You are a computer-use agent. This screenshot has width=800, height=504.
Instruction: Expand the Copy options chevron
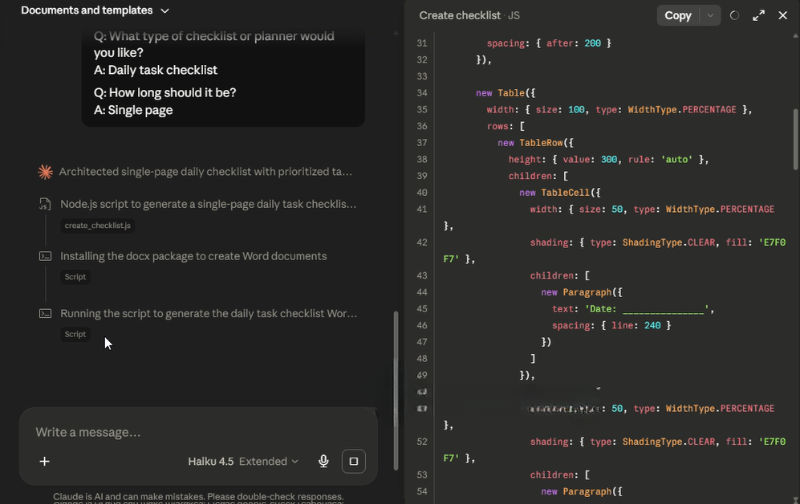(710, 16)
